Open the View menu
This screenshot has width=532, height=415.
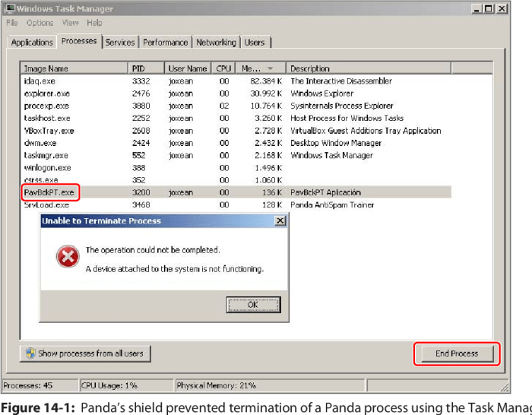pyautogui.click(x=70, y=23)
